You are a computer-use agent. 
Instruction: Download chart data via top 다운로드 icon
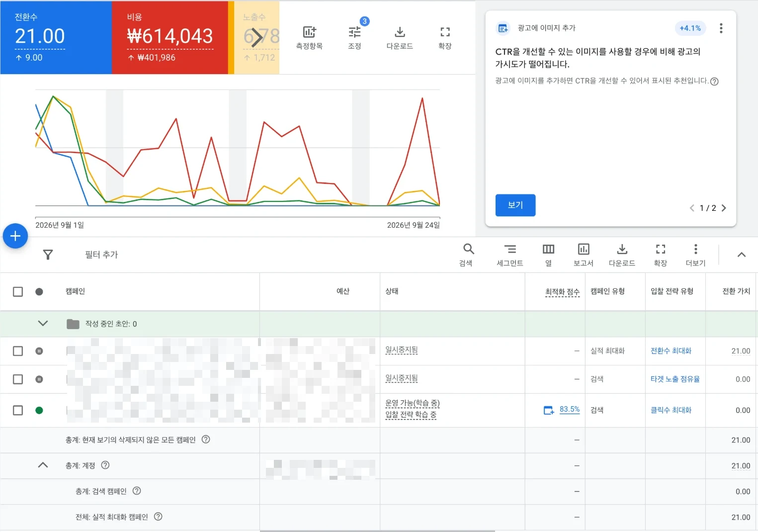tap(400, 33)
